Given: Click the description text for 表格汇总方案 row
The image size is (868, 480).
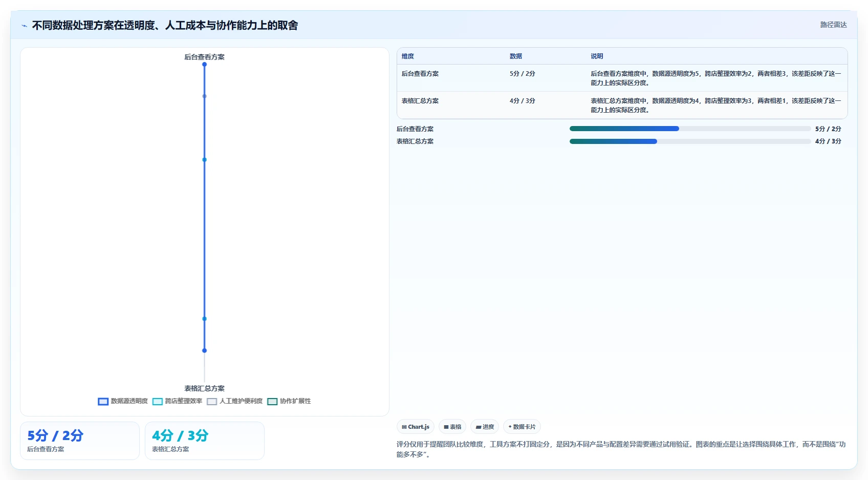Looking at the screenshot, I should point(716,106).
